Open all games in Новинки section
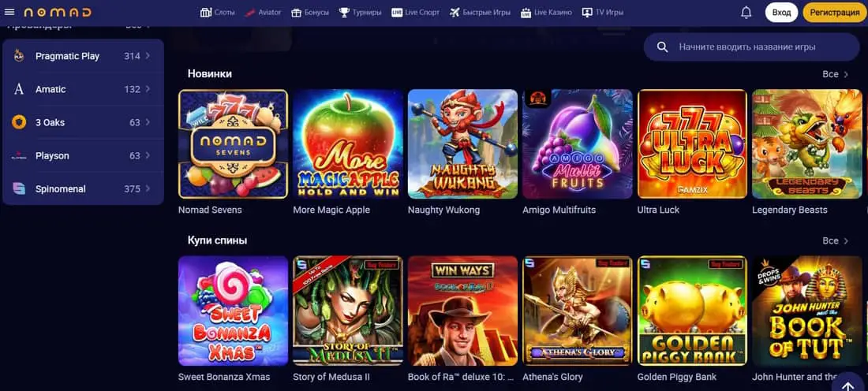Image resolution: width=868 pixels, height=391 pixels. [x=835, y=74]
